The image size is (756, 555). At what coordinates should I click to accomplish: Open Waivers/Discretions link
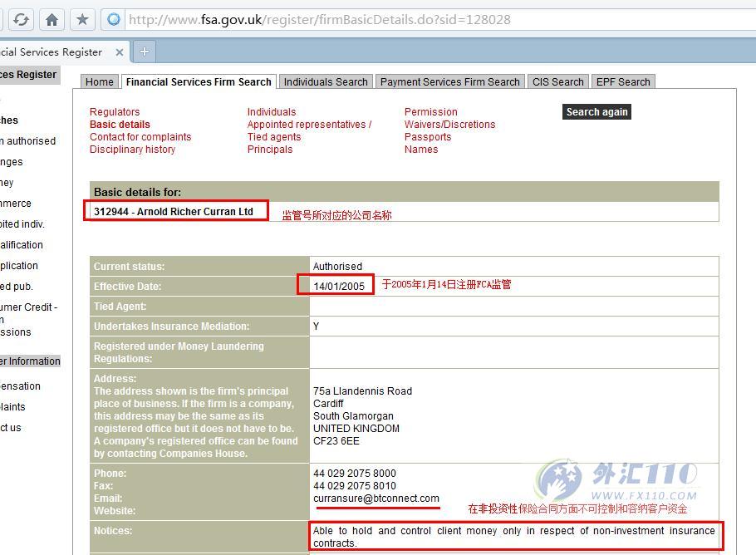pos(449,125)
